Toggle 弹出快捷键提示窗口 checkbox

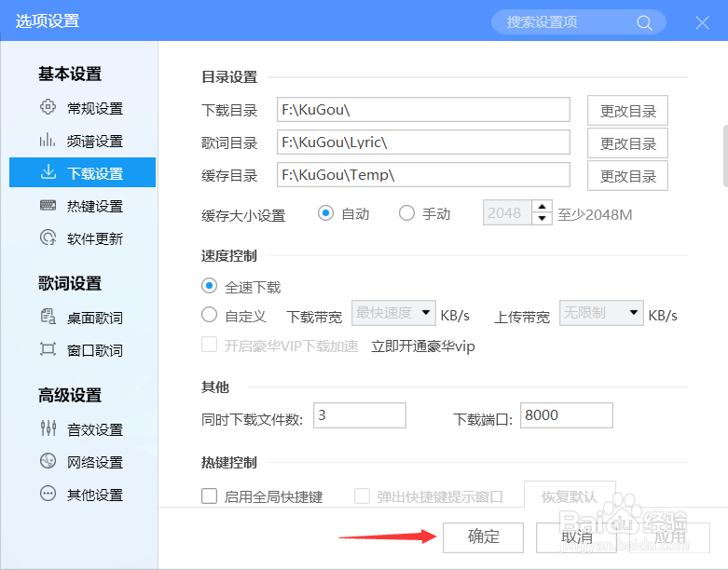[363, 495]
